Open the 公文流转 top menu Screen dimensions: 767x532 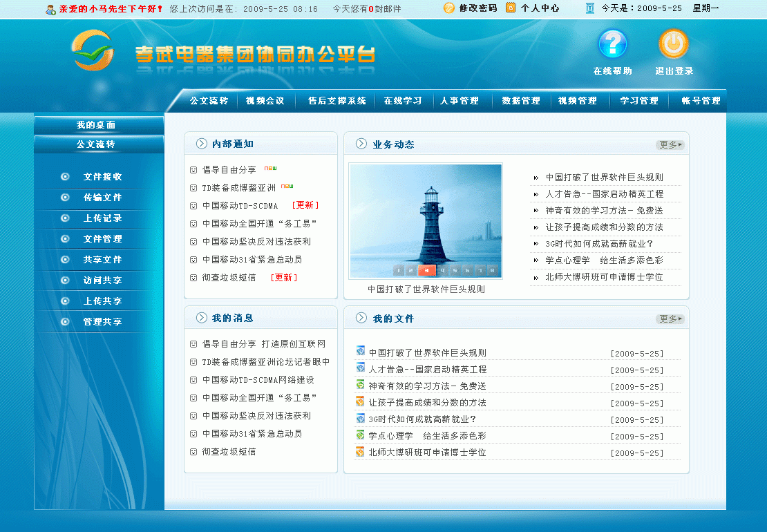[x=209, y=101]
